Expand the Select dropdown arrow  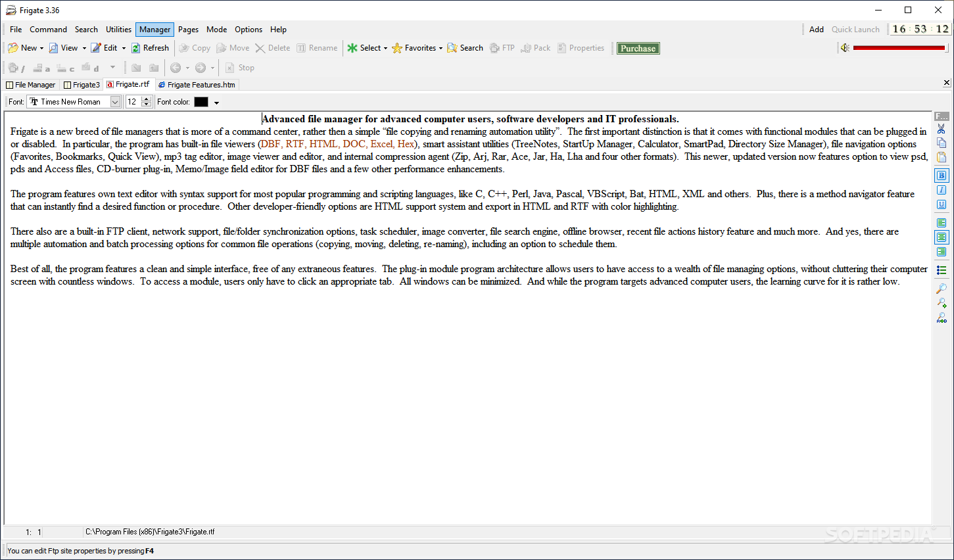385,48
